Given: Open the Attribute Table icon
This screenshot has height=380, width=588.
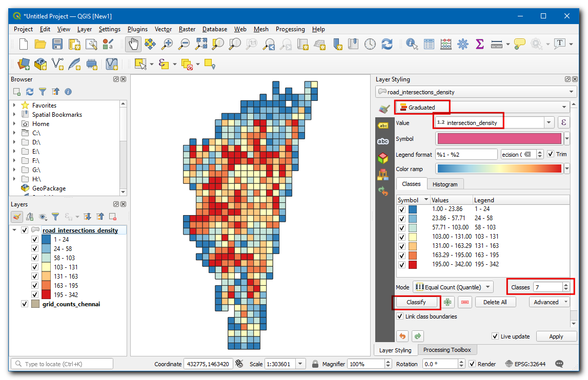Looking at the screenshot, I should [x=429, y=44].
